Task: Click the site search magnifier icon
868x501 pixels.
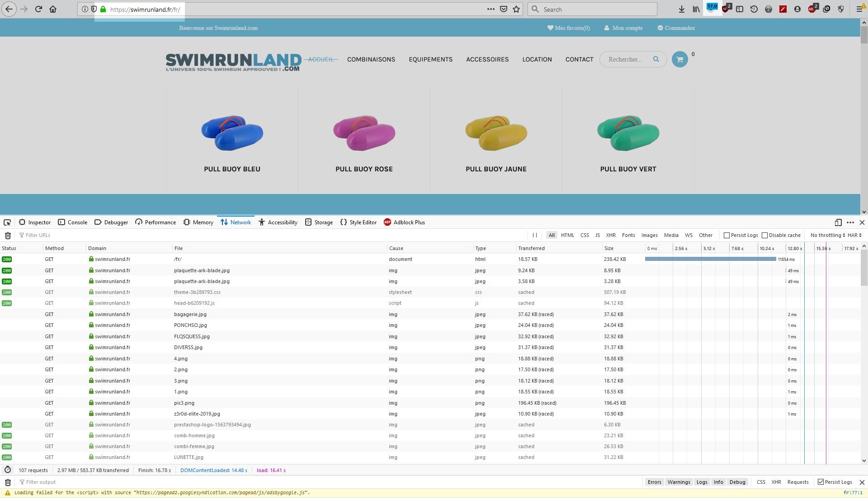Action: [x=656, y=59]
